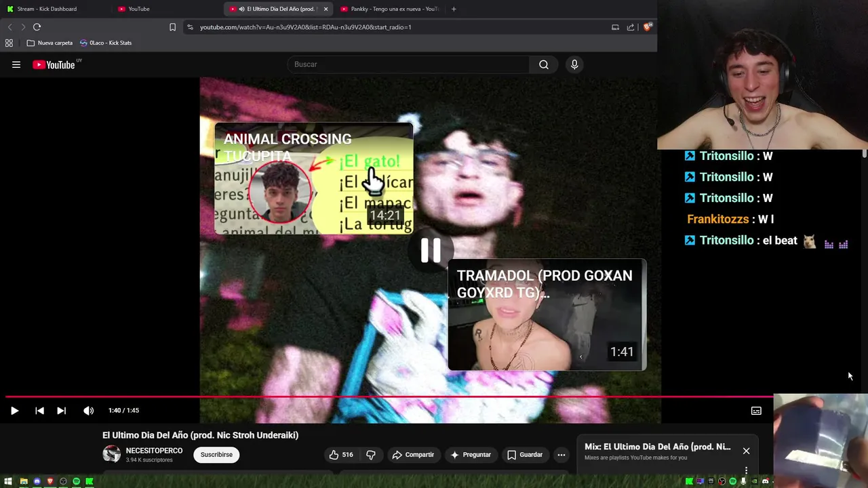Reload the page in browser toolbar
The image size is (868, 488).
37,27
